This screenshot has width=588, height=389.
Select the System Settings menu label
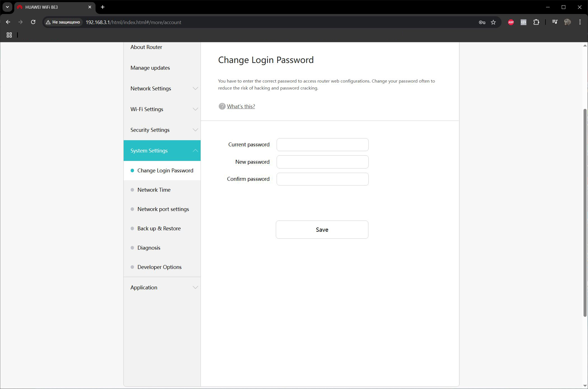[149, 151]
